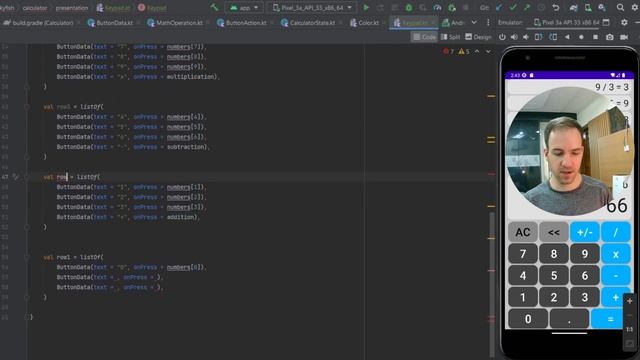Open the SDK Manager icon

pos(602,7)
